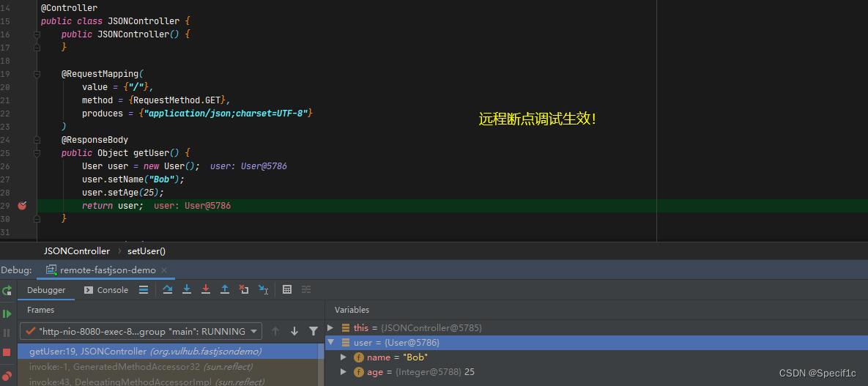Screen dimensions: 868x386
Task: Click the Rerun debug session icon
Action: pos(7,290)
